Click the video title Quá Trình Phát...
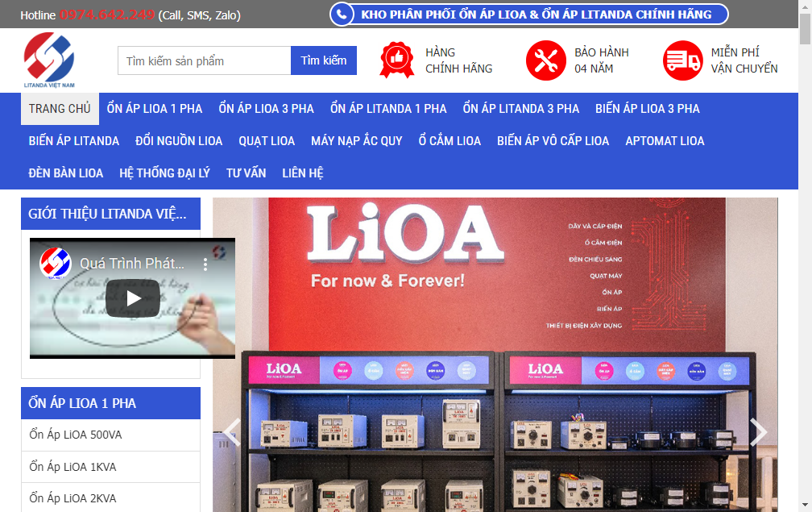 pos(132,263)
